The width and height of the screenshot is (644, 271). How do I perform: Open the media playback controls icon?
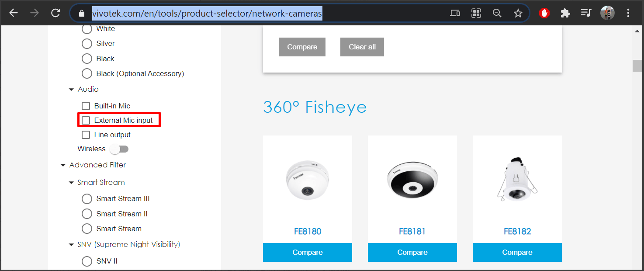tap(586, 13)
